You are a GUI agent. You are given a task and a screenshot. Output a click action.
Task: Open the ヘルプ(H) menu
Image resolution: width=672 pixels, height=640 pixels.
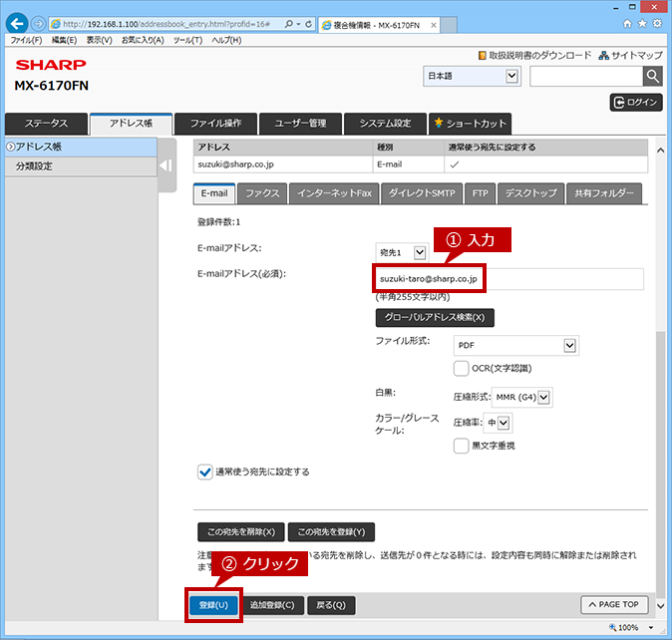(x=226, y=40)
